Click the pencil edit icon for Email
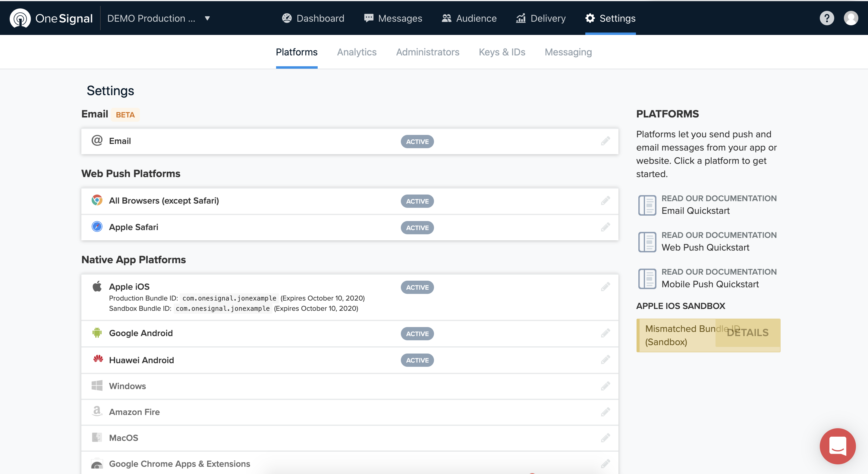Image resolution: width=868 pixels, height=474 pixels. 605,141
